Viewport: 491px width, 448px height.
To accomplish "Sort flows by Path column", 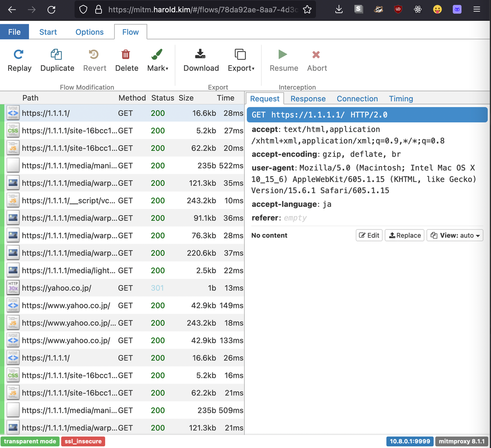I will (x=30, y=98).
